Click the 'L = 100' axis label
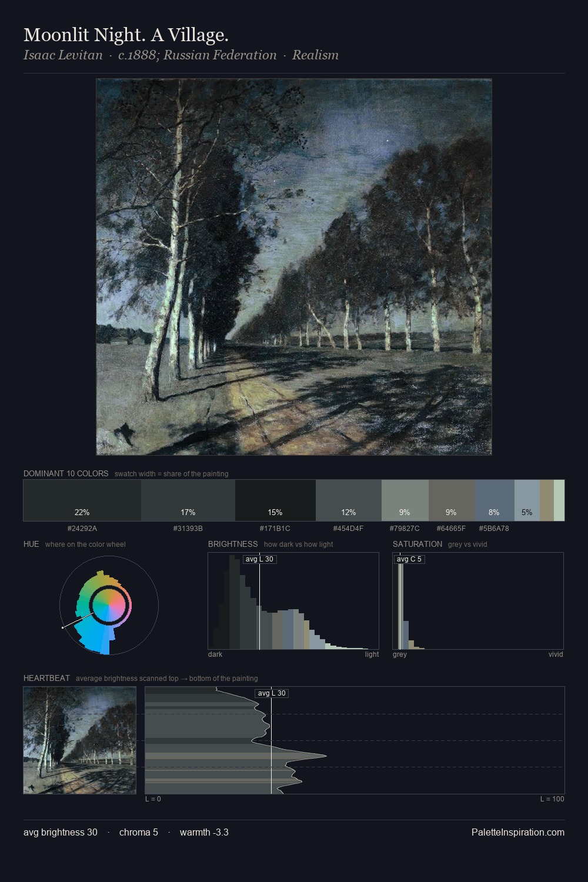The width and height of the screenshot is (588, 882). pyautogui.click(x=552, y=799)
